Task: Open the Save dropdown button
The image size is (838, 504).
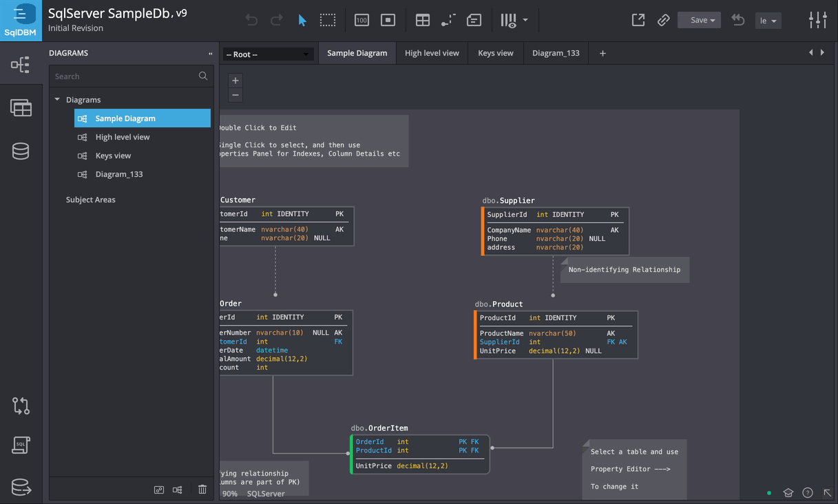Action: pos(699,20)
